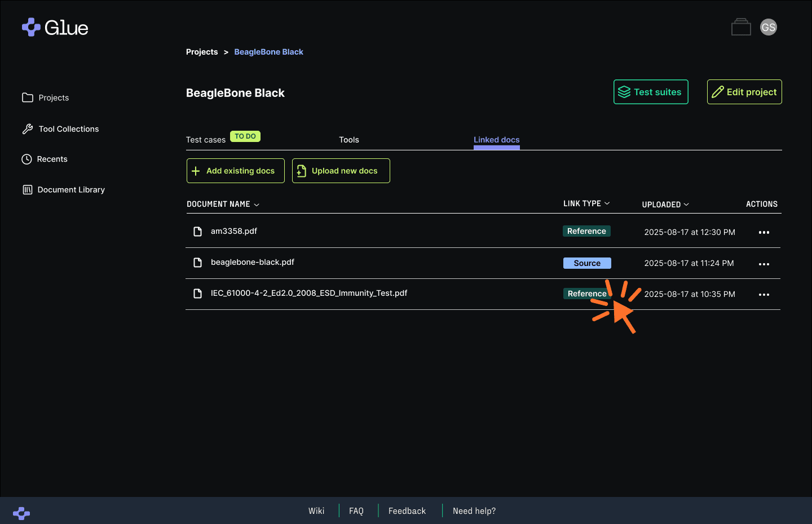Switch to the Tools tab

349,140
